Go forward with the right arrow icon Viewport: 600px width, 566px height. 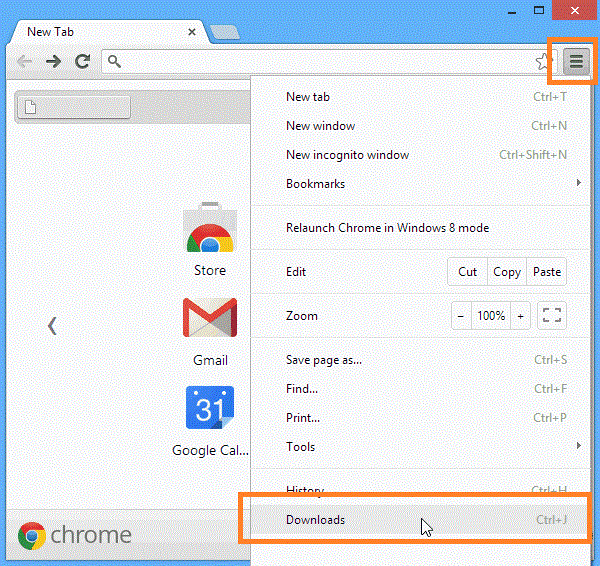click(x=53, y=61)
